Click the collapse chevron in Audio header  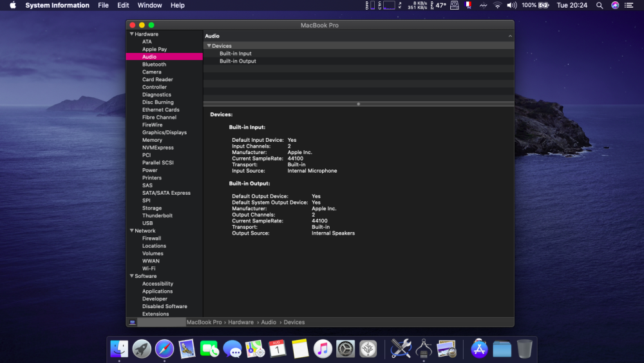[x=510, y=36]
